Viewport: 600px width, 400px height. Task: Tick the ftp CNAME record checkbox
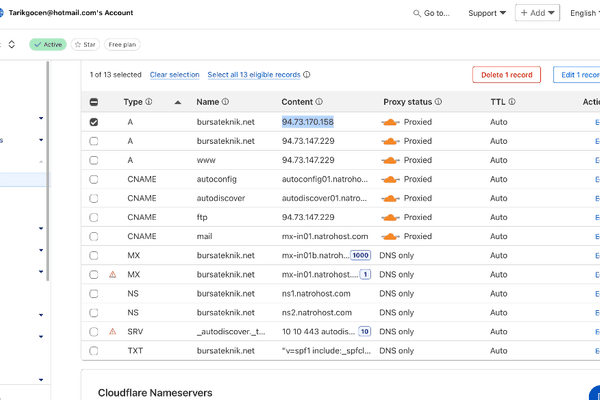click(x=94, y=217)
